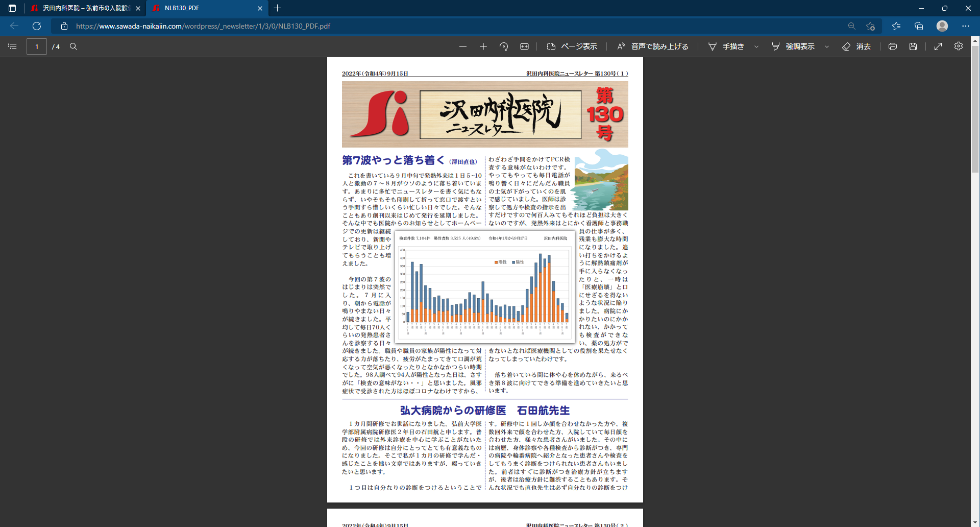Zoom in the PDF
This screenshot has height=527, width=980.
(483, 46)
